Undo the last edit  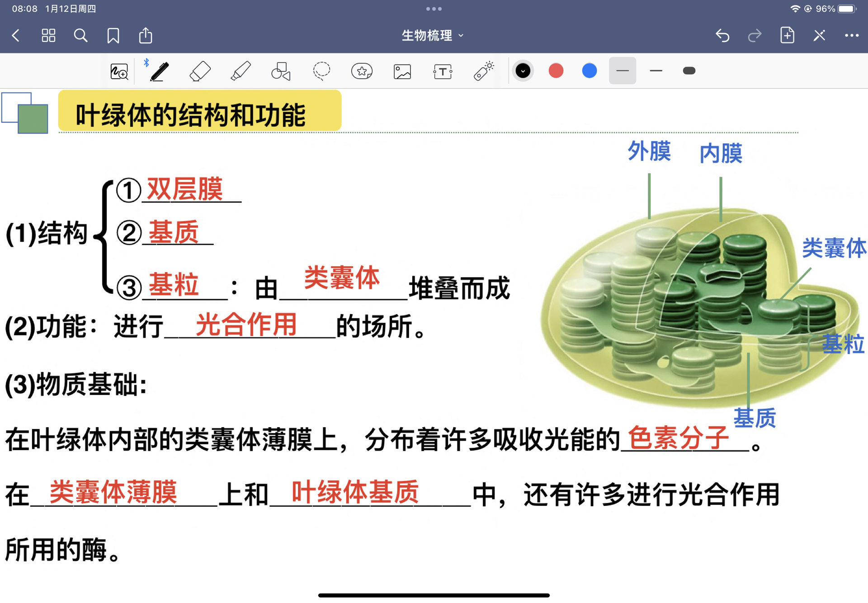[722, 35]
